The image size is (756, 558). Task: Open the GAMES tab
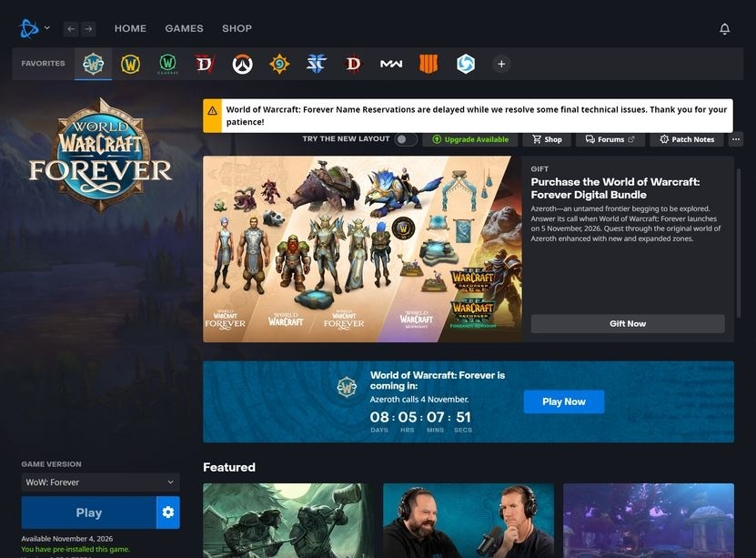click(x=184, y=28)
